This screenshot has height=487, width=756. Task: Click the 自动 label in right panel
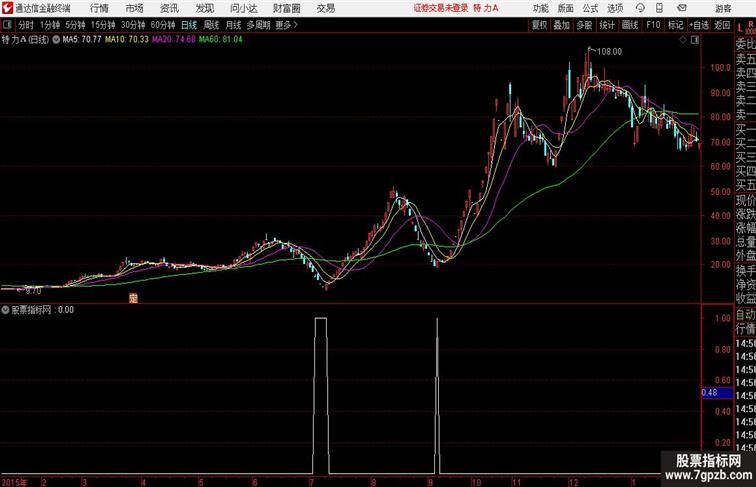pyautogui.click(x=745, y=315)
